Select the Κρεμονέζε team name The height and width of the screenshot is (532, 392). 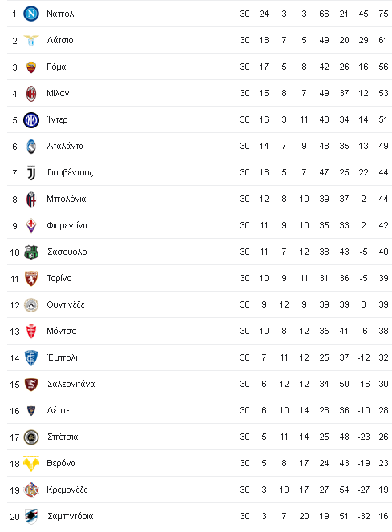pyautogui.click(x=67, y=490)
